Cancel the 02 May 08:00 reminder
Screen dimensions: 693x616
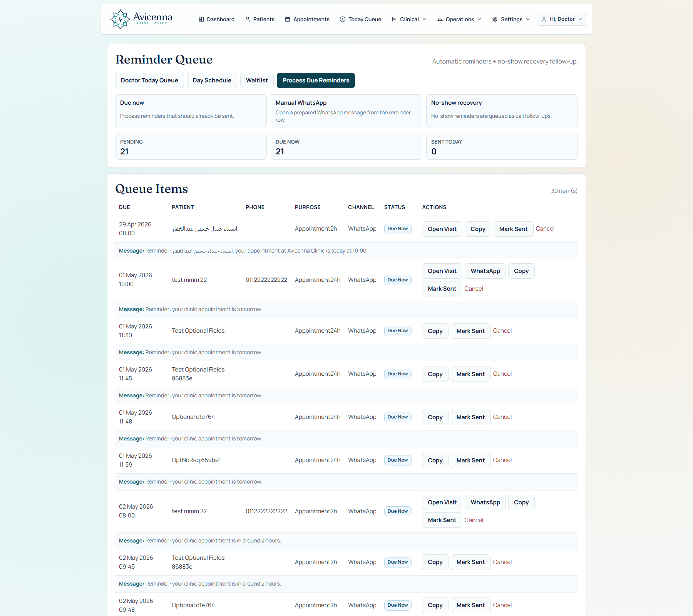(x=474, y=520)
